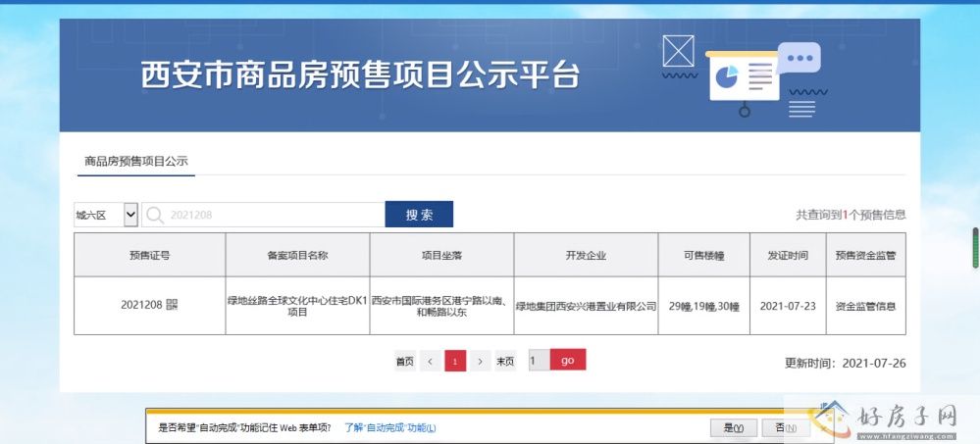Click the magnifier icon in the search box

pos(155,215)
